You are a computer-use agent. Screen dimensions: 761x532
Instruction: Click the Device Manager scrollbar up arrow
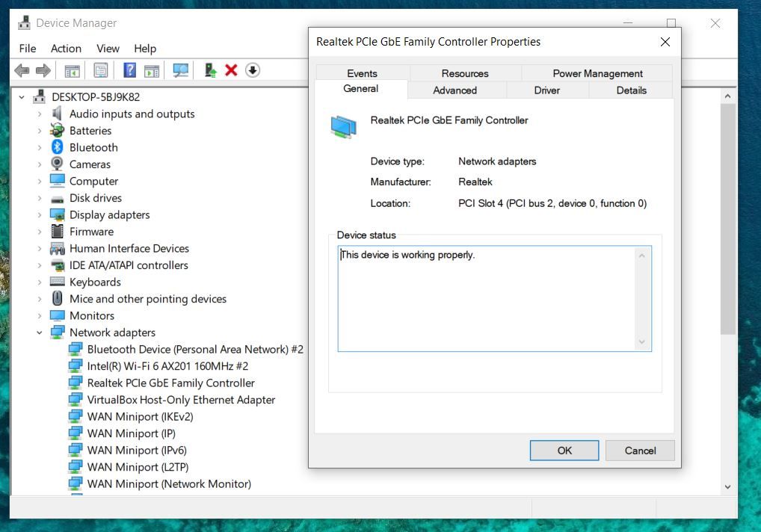coord(727,96)
